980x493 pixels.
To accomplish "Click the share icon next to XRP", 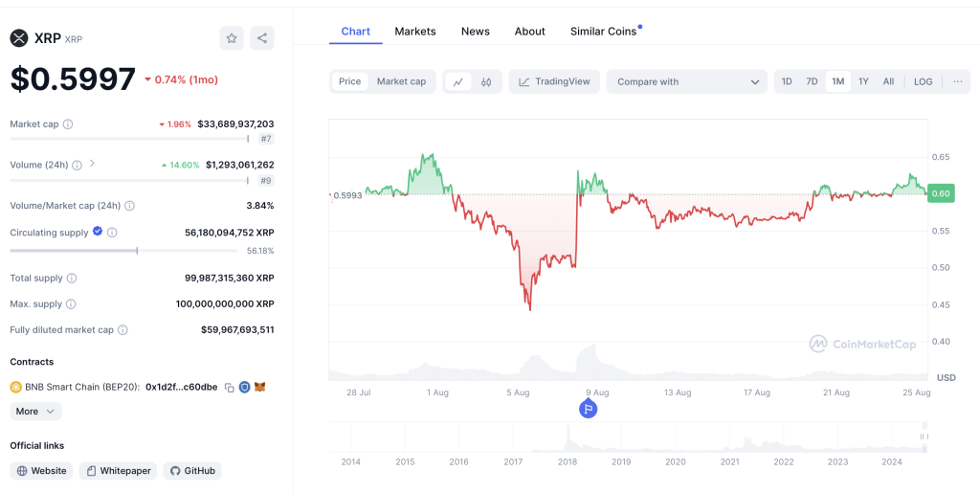I will click(262, 38).
